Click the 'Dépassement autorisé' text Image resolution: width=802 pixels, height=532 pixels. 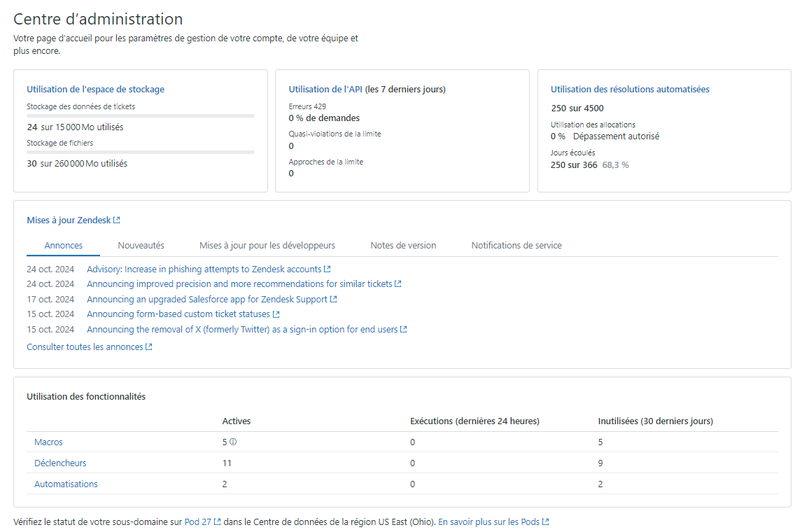[x=617, y=136]
